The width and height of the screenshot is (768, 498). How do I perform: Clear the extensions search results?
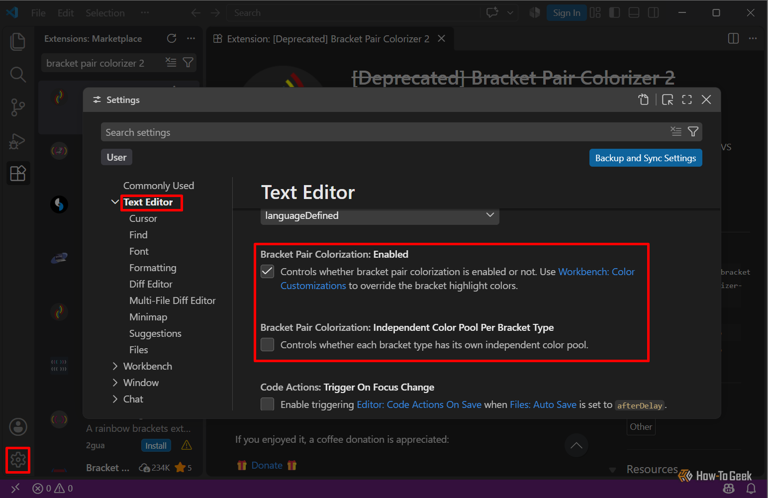point(170,63)
